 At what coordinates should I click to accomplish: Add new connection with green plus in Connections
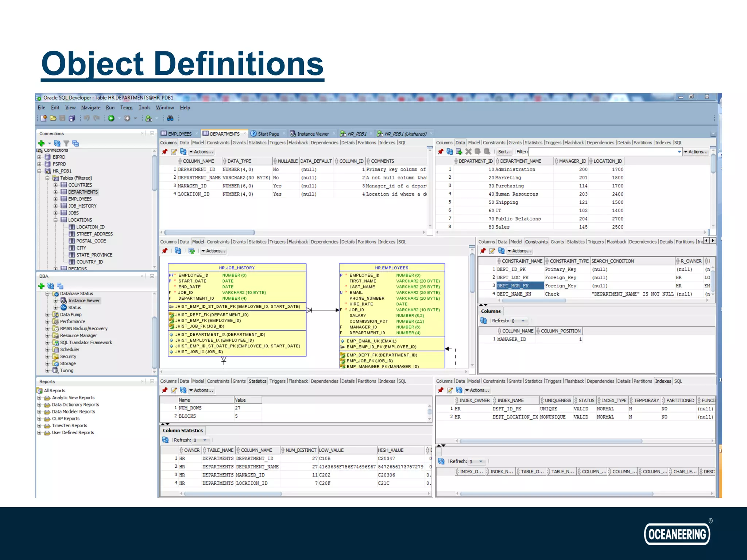click(x=42, y=143)
